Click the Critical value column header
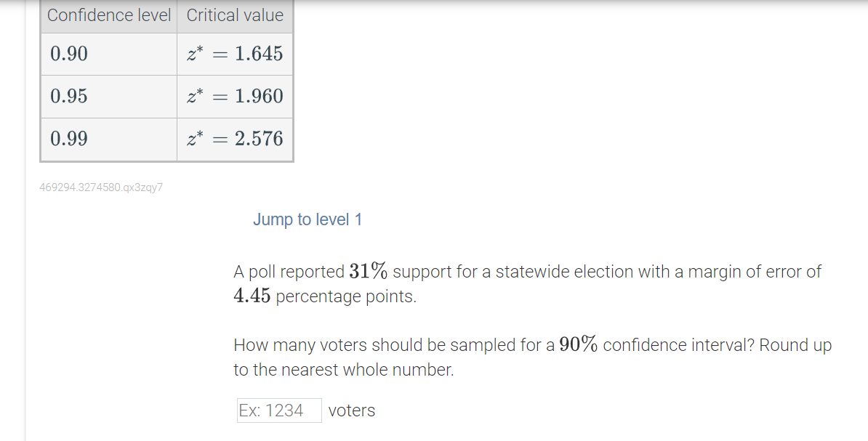 (x=235, y=15)
